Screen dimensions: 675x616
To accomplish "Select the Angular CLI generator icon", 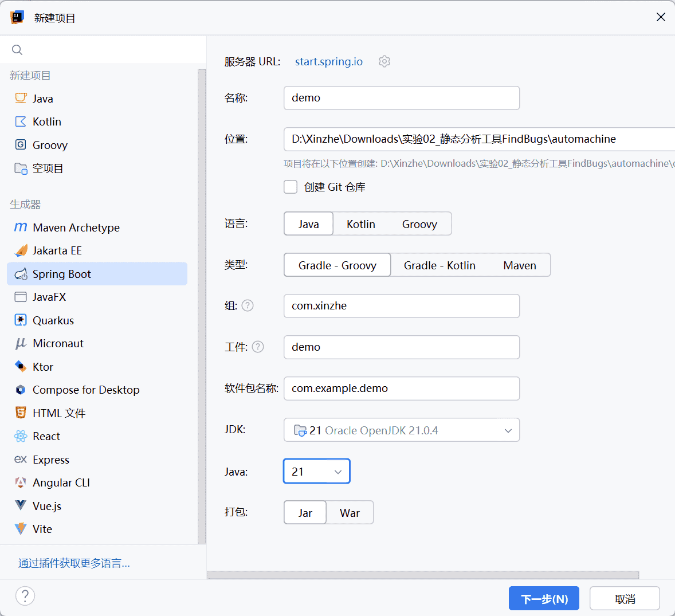I will coord(21,482).
